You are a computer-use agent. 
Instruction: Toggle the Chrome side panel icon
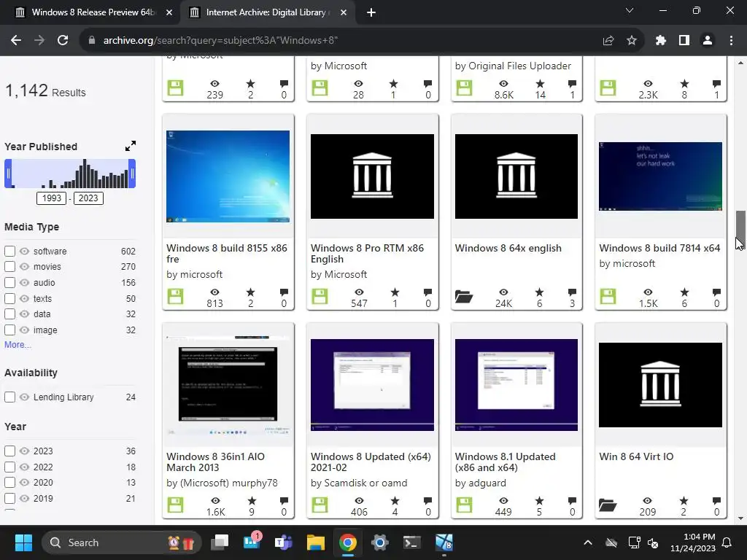point(684,41)
